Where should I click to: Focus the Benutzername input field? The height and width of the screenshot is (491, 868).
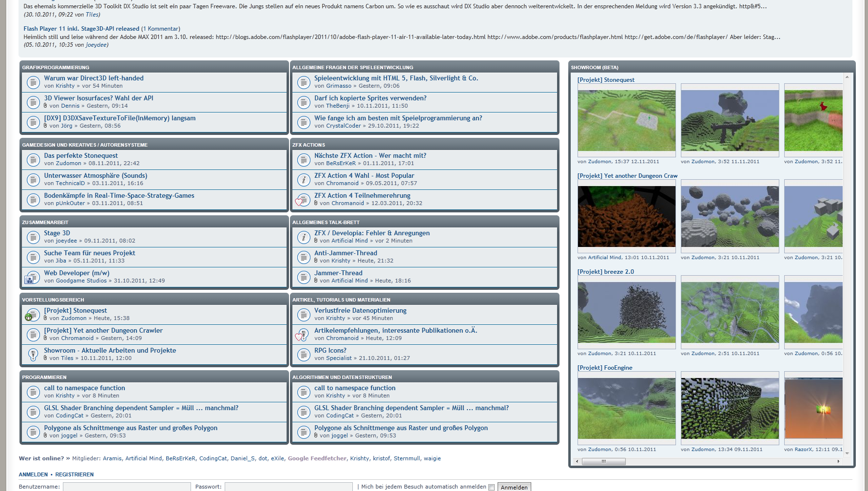(127, 487)
